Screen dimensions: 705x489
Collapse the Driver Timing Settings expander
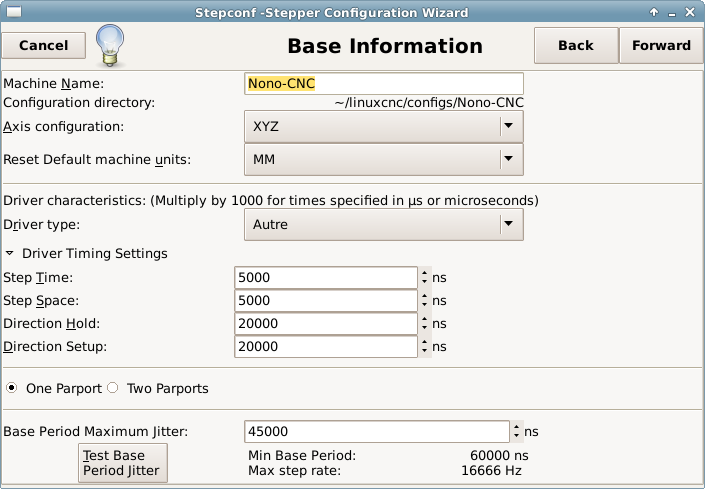(x=9, y=253)
